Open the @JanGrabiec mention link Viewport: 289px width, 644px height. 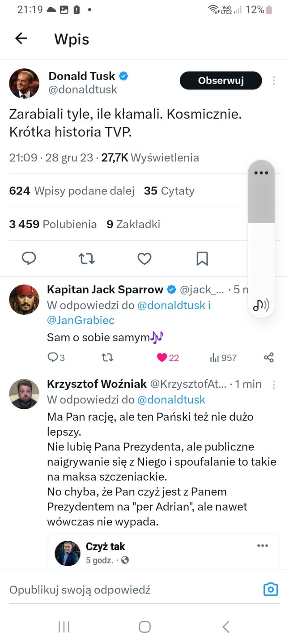pyautogui.click(x=81, y=320)
